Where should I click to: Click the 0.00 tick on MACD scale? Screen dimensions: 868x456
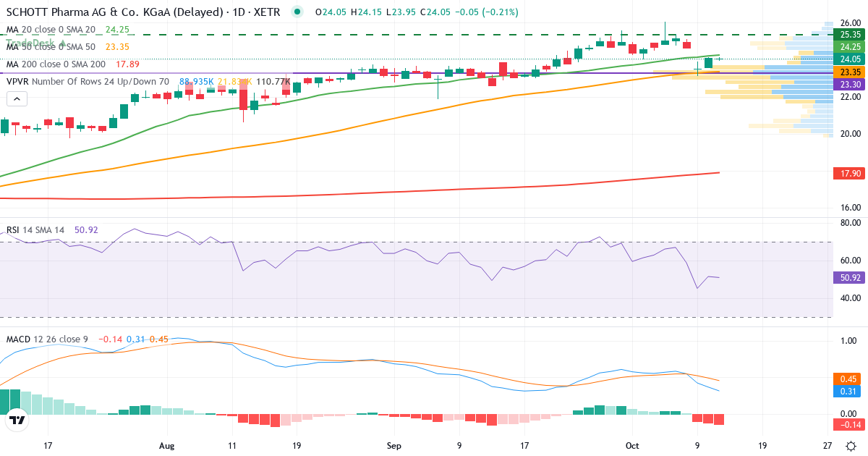850,413
